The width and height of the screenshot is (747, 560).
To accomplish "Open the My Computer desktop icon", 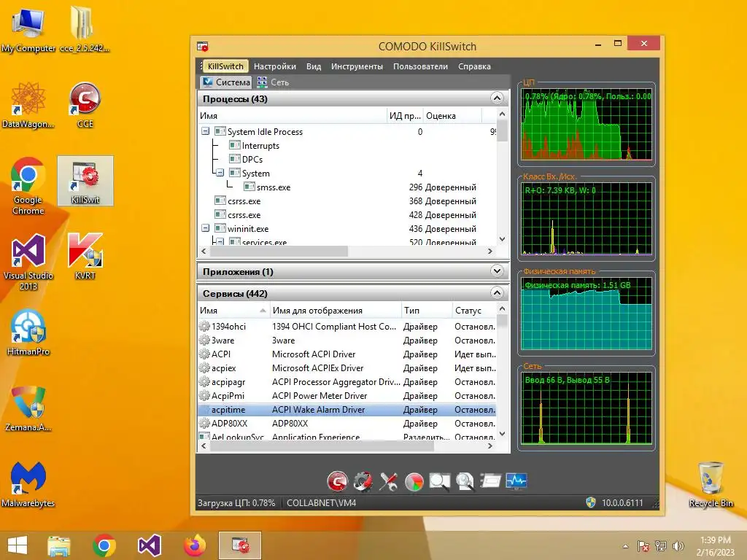I will 28,28.
